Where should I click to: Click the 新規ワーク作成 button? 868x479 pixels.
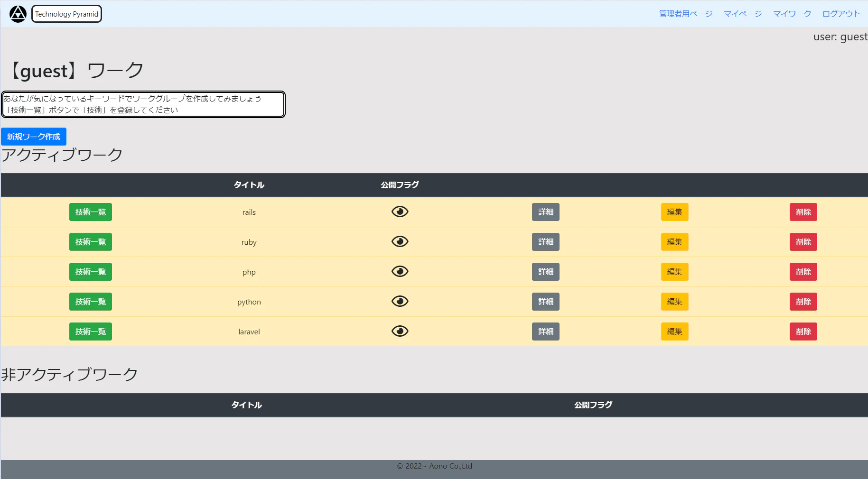pyautogui.click(x=34, y=137)
